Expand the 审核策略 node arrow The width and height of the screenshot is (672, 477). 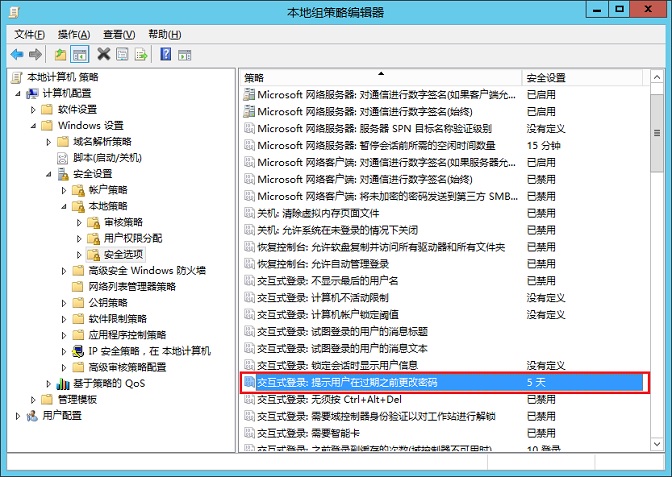tap(79, 222)
